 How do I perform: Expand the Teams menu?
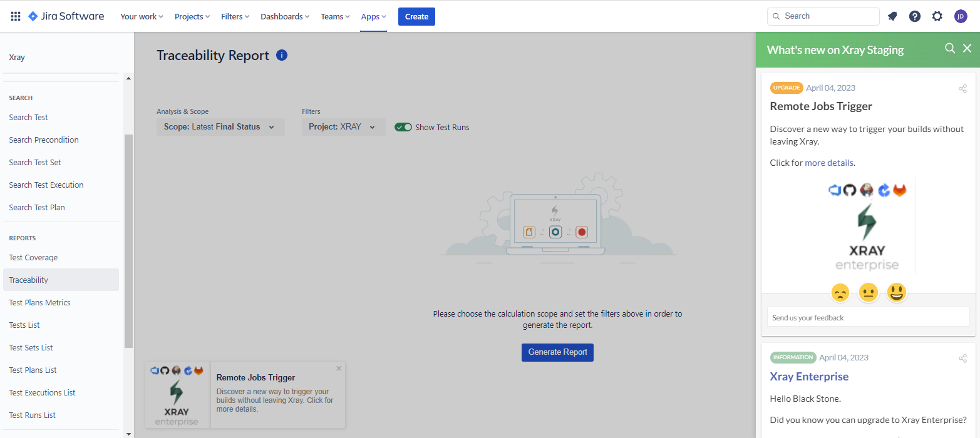coord(335,16)
